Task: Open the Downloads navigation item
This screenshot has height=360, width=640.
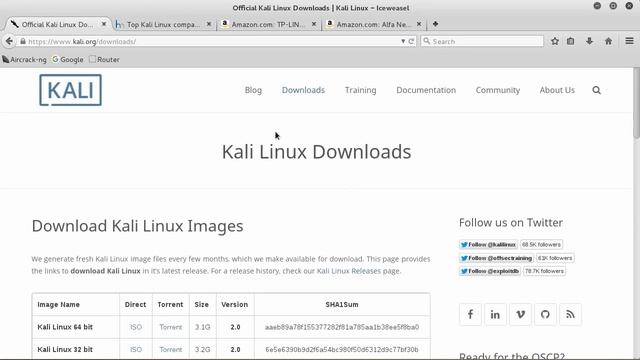Action: pos(303,90)
